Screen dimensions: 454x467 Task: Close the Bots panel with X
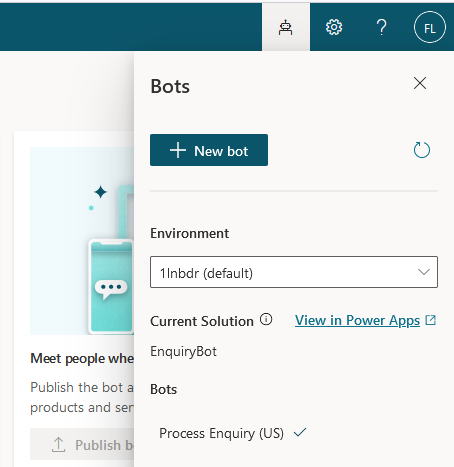[420, 83]
